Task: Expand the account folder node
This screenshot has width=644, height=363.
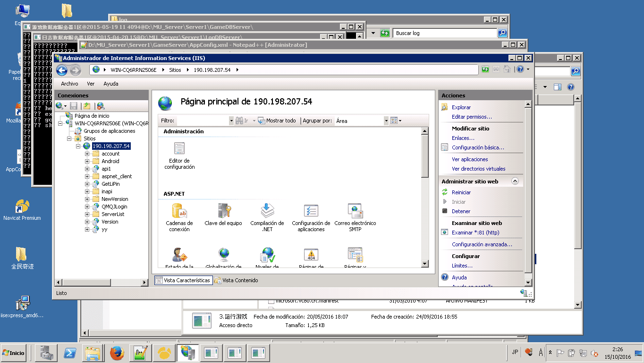Action: pos(87,154)
